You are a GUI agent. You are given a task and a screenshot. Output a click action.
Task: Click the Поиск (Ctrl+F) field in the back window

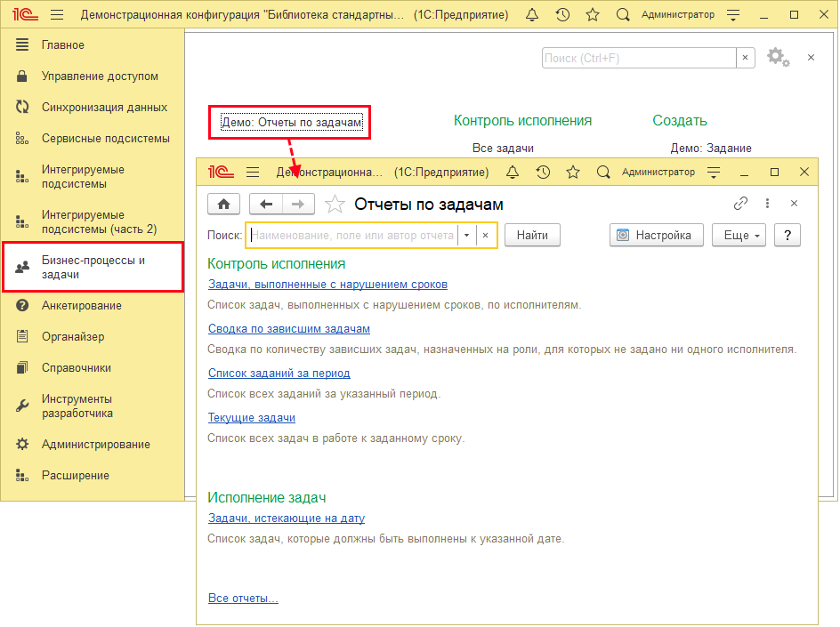tap(639, 58)
